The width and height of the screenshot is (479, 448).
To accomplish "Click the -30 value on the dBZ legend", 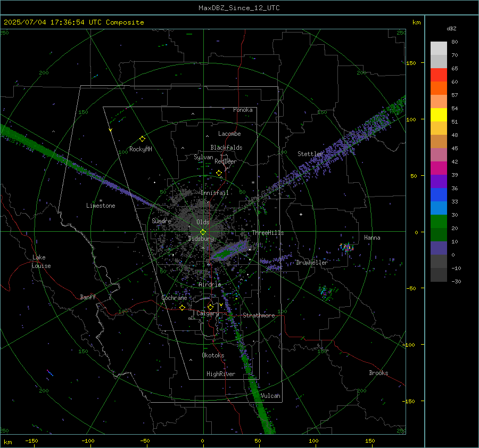I will 456,281.
